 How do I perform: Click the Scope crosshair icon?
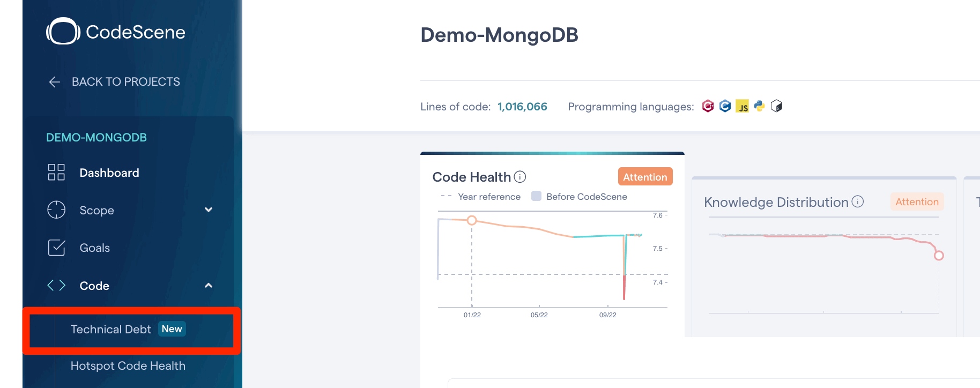(56, 210)
